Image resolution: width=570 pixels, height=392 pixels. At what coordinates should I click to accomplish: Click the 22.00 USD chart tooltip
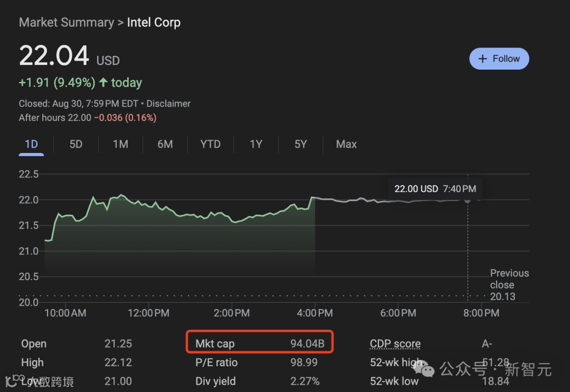[x=435, y=188]
